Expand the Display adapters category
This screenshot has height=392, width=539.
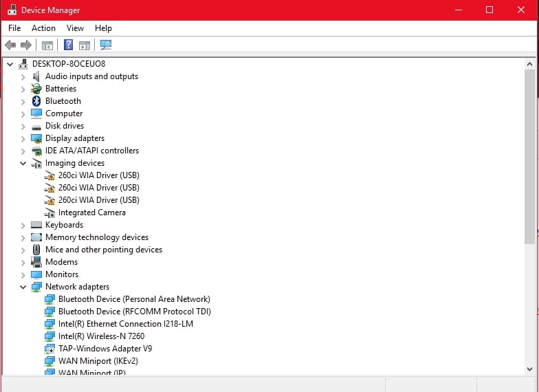coord(23,139)
